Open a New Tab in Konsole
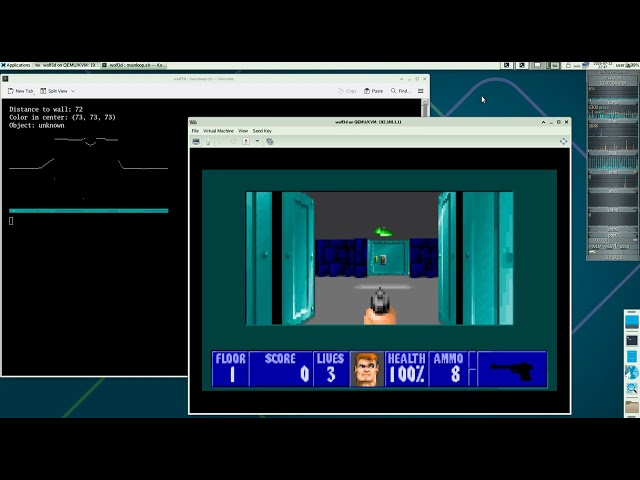 pyautogui.click(x=20, y=91)
